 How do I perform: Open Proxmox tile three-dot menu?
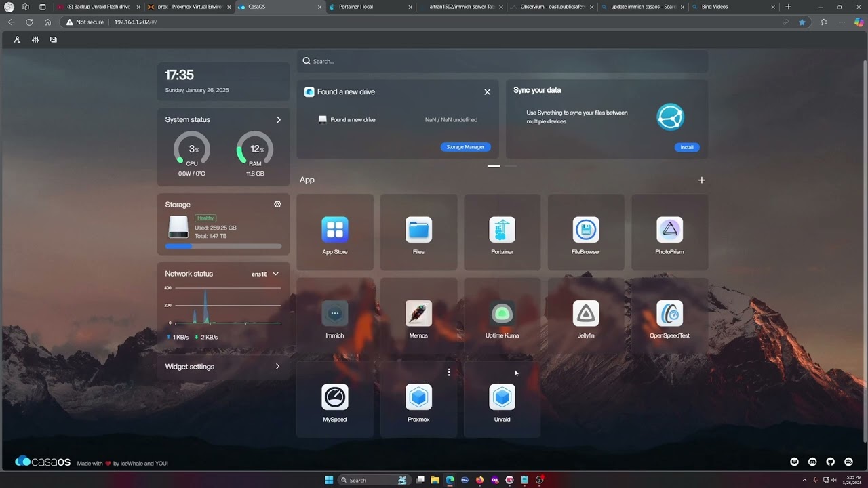pos(449,372)
